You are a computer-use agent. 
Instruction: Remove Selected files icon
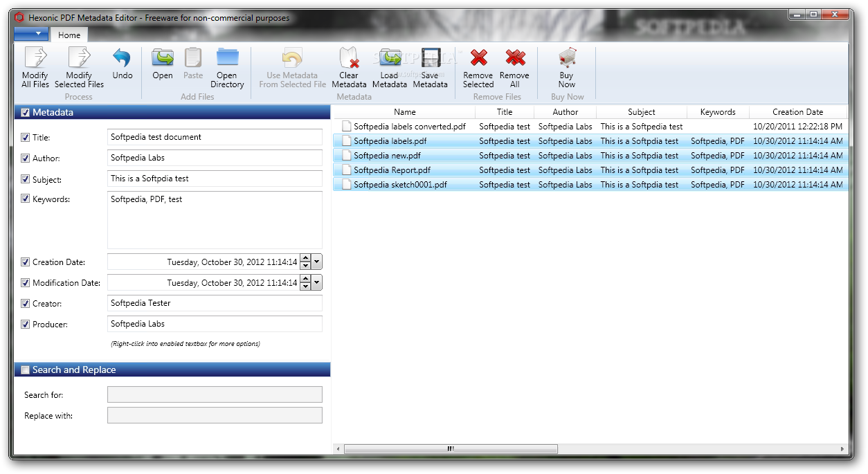[478, 58]
